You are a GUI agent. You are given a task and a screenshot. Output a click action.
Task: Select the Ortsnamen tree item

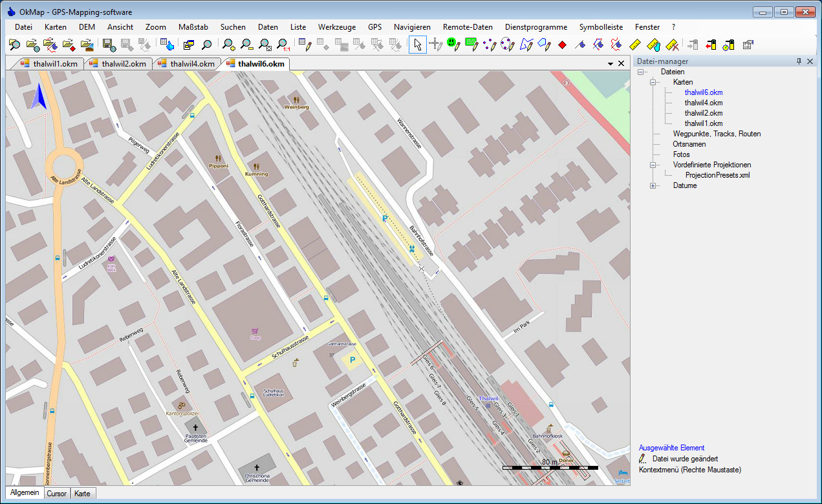coord(689,144)
